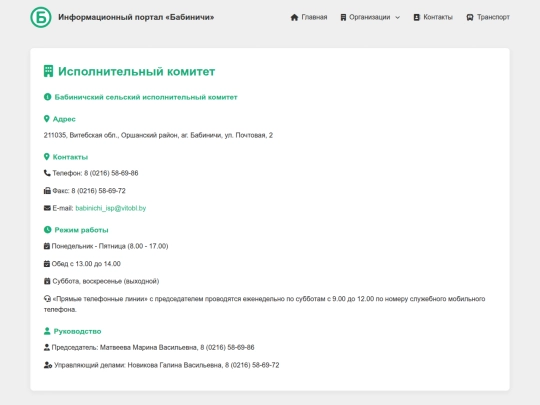
Task: Select Бабиничский сельский исполнительный комитет subtitle
Action: (x=146, y=97)
